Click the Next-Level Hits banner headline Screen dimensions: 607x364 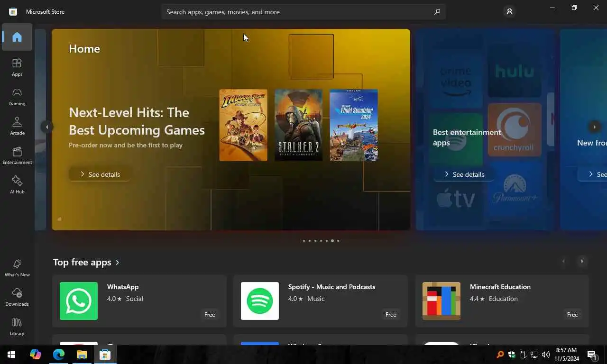coord(137,121)
